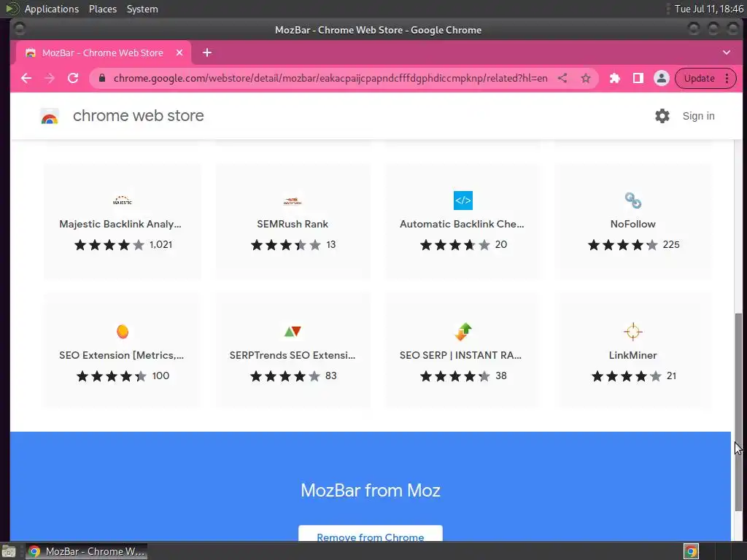The width and height of the screenshot is (747, 560).
Task: Open the SEMRush Rank title
Action: (x=293, y=224)
